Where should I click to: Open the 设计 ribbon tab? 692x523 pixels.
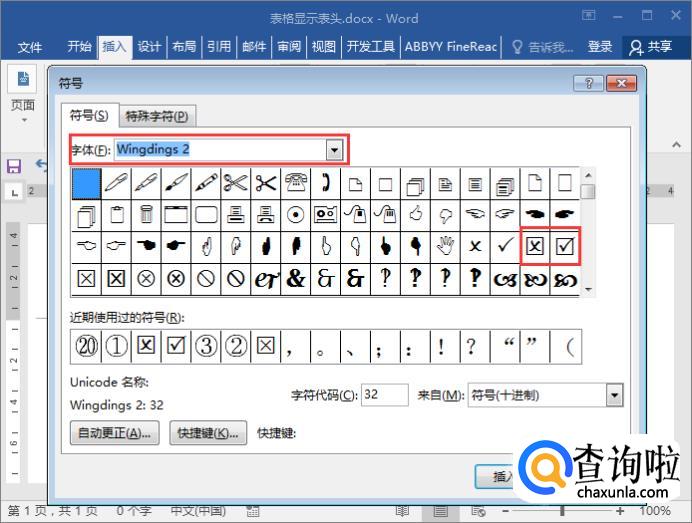tap(149, 46)
